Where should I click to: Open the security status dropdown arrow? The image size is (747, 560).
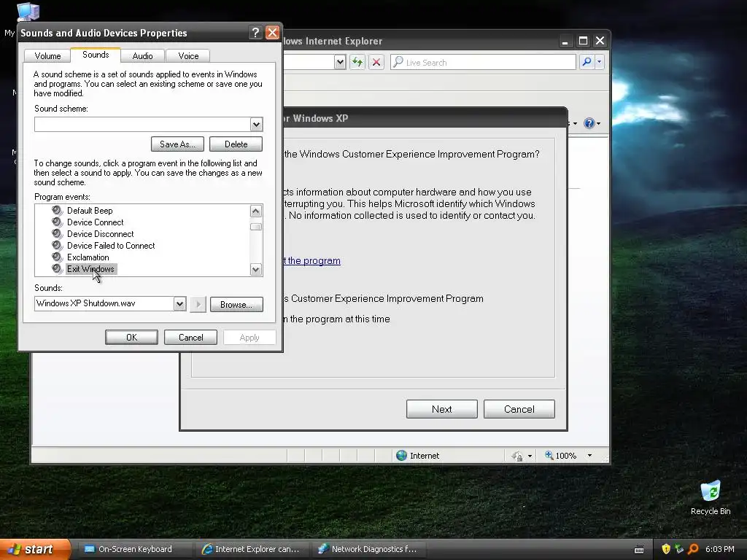tap(530, 456)
